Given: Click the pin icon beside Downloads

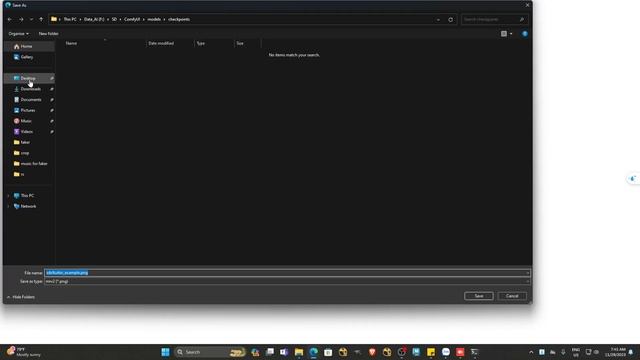Looking at the screenshot, I should coord(52,89).
